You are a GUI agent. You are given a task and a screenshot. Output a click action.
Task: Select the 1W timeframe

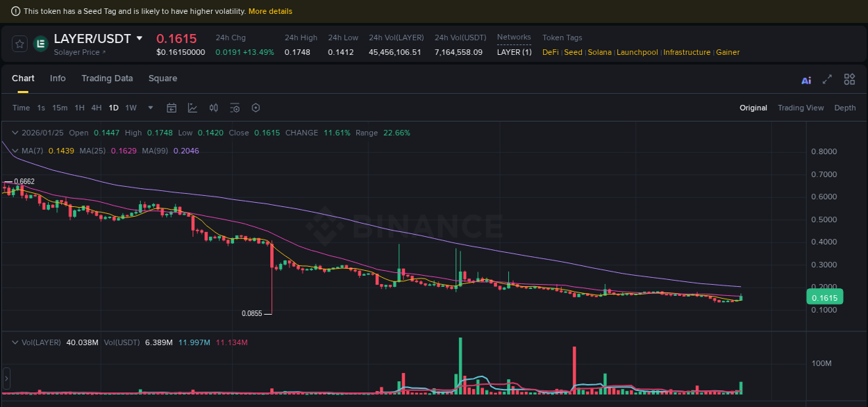click(x=130, y=108)
